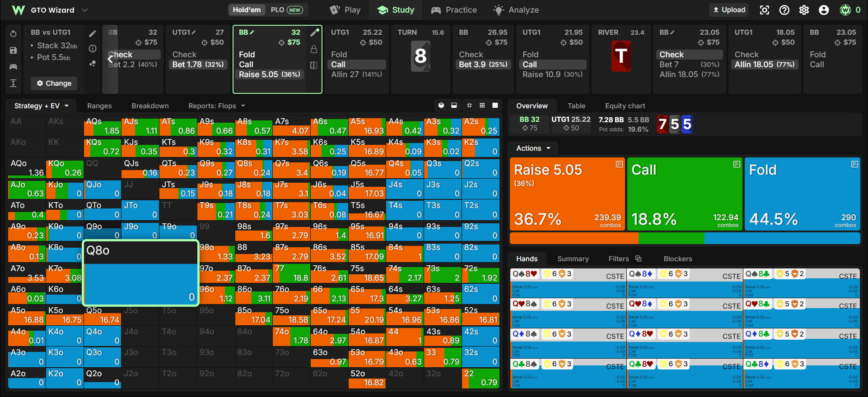Viewport: 868px width, 397px height.
Task: Click the screenshot capture icon in top bar
Action: pos(765,10)
